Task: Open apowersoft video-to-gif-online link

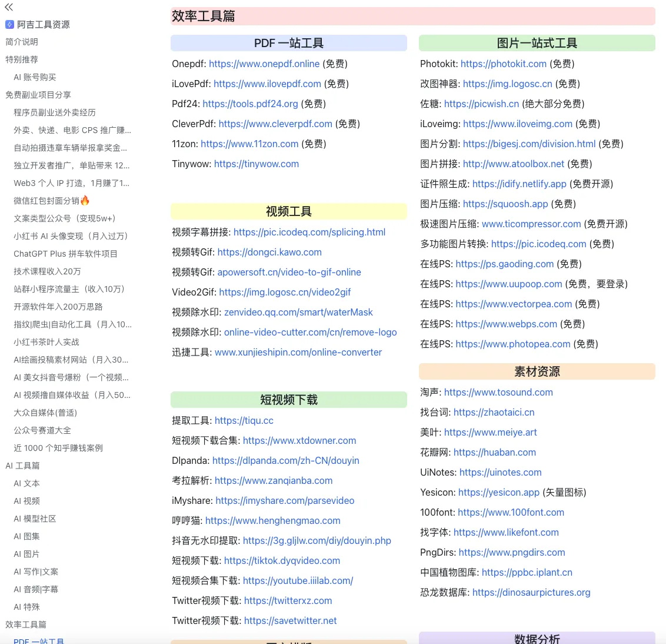Action: coord(289,272)
